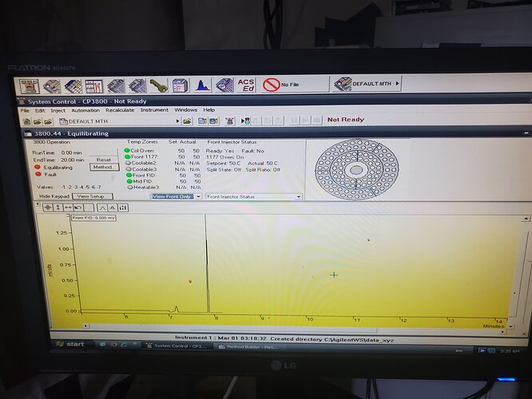Open System Control from the top launcher bar
532x399 pixels.
[x=30, y=86]
